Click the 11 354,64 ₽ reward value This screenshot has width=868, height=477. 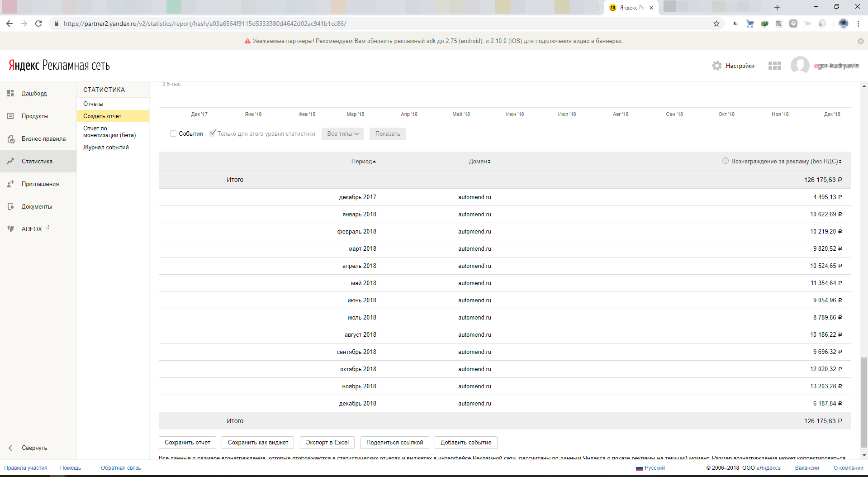point(826,283)
